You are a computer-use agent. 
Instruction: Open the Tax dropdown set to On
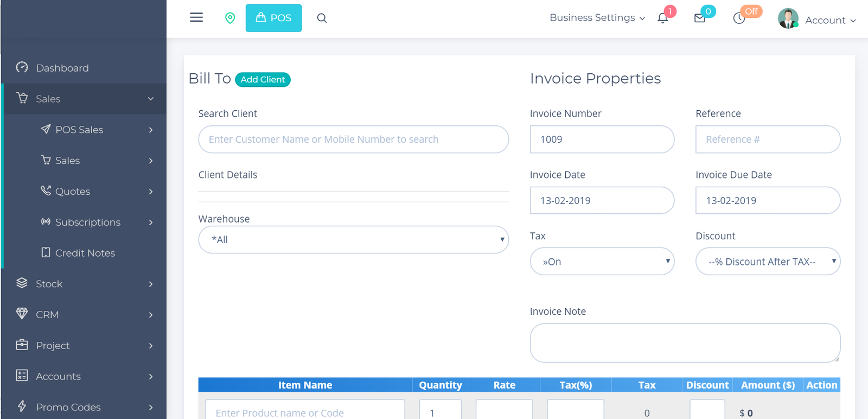pyautogui.click(x=602, y=262)
